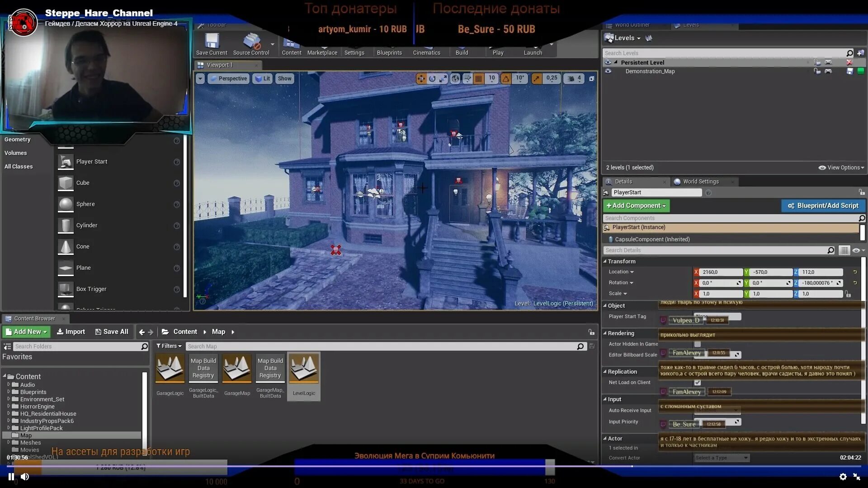Click gamepad icon on Demonstration_Map row
868x488 pixels.
(x=828, y=71)
